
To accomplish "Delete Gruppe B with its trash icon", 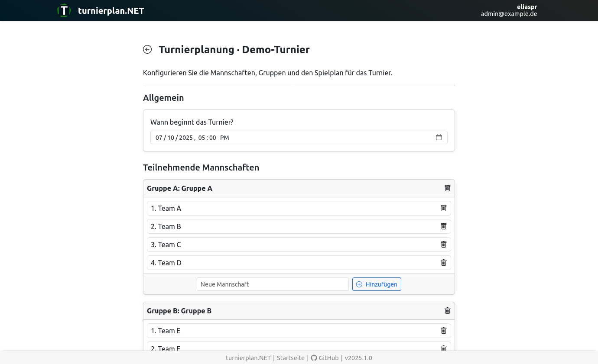I will (x=448, y=311).
